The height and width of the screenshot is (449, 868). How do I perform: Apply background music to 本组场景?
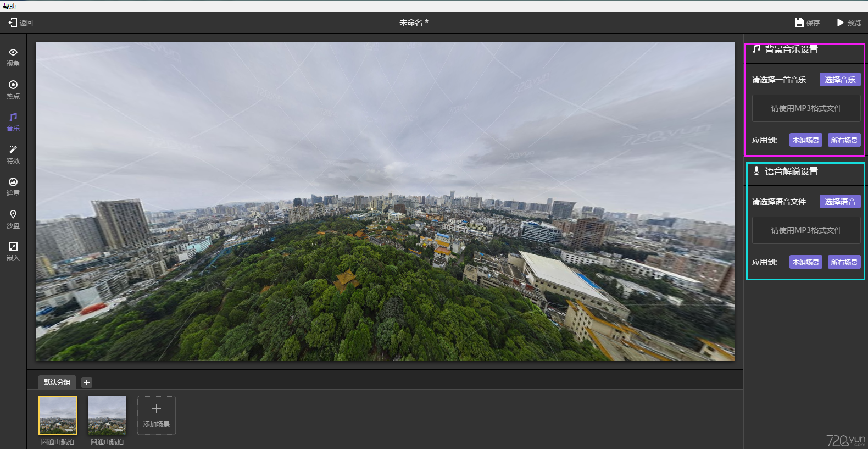(805, 140)
